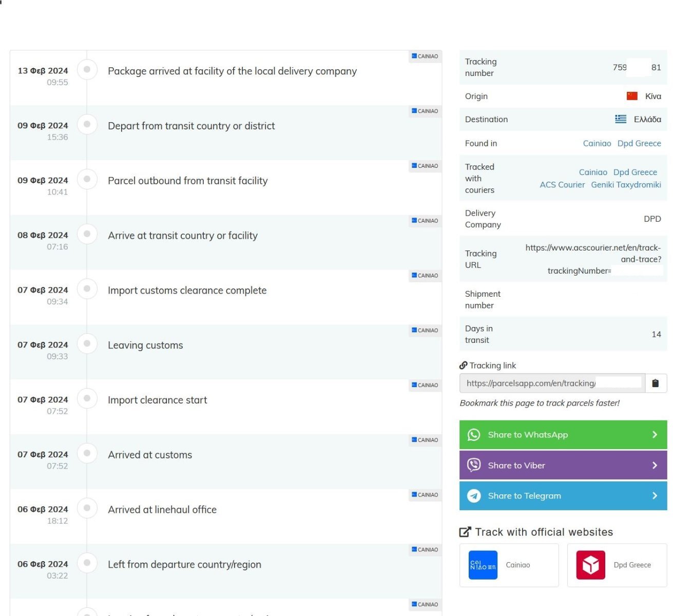Click the Origin value Κίνα

pos(653,96)
